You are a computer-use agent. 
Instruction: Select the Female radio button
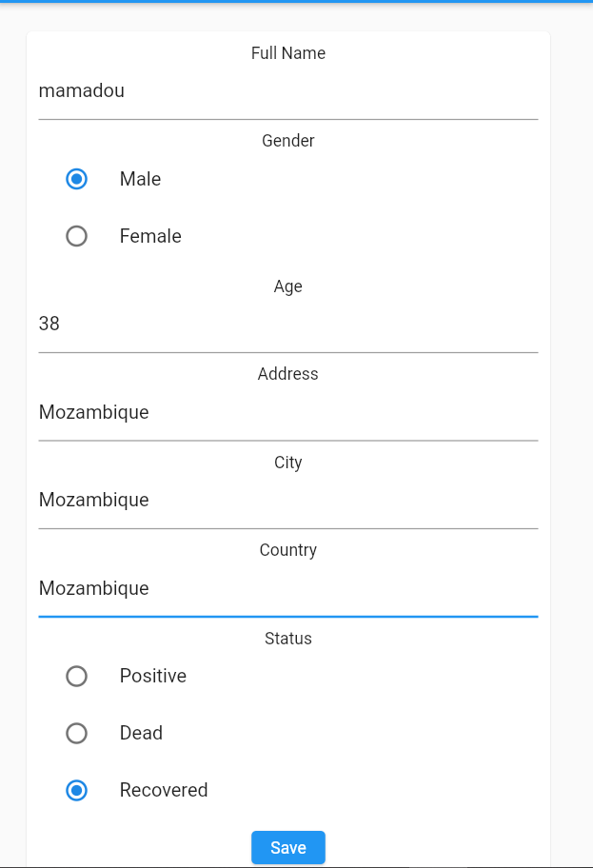click(76, 236)
